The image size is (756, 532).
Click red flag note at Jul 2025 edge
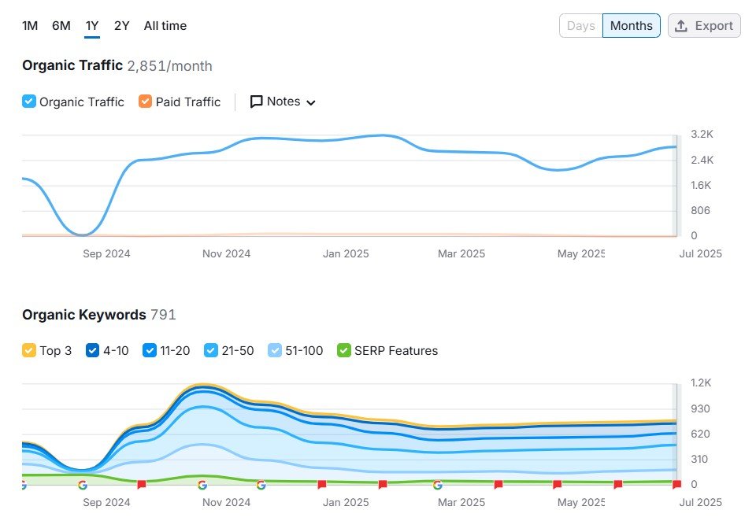676,485
